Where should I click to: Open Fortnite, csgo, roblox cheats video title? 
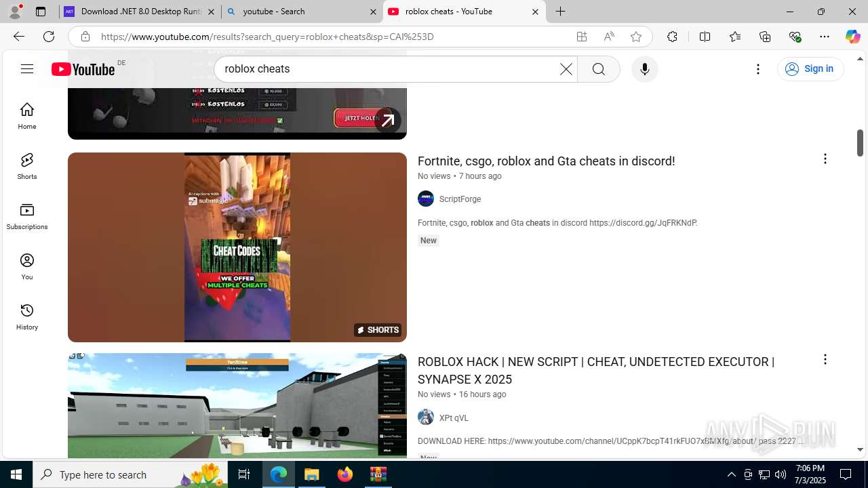click(546, 161)
